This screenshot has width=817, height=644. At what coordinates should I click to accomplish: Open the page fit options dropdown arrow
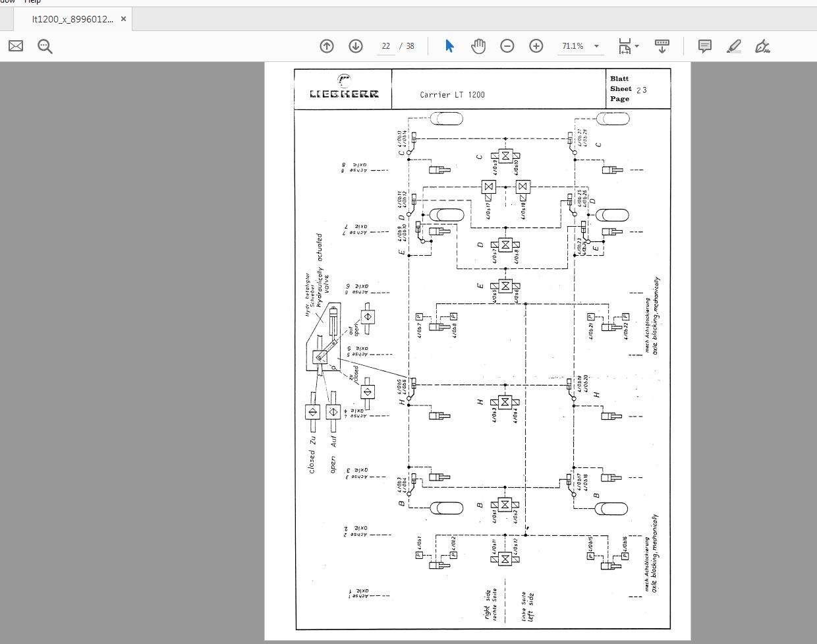pos(636,46)
